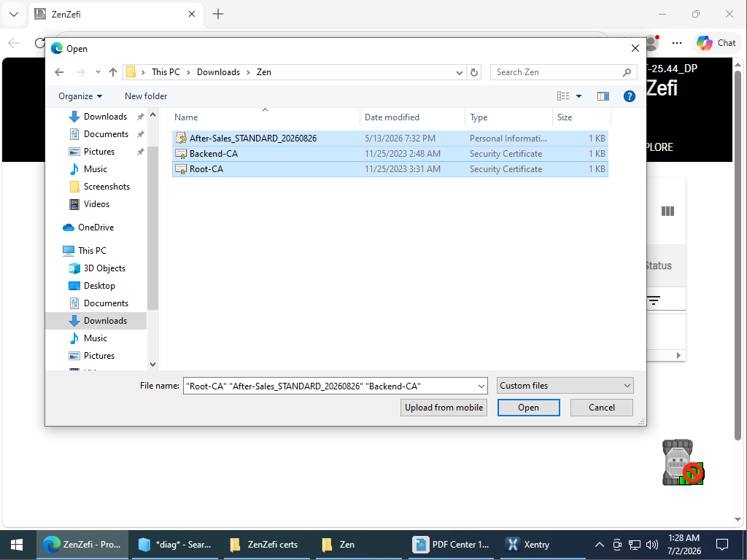747x560 pixels.
Task: Sort files by Size column
Action: 581,117
